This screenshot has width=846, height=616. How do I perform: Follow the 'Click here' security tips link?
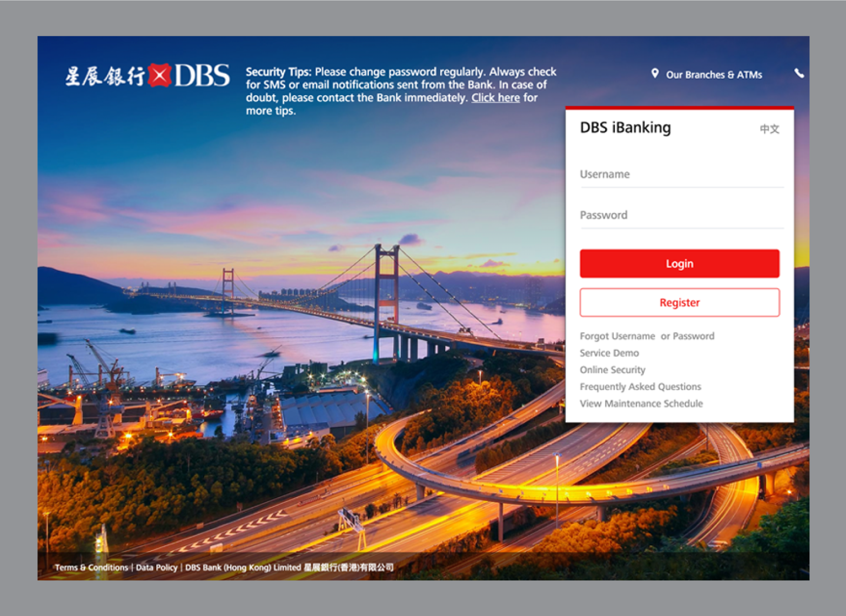[495, 98]
